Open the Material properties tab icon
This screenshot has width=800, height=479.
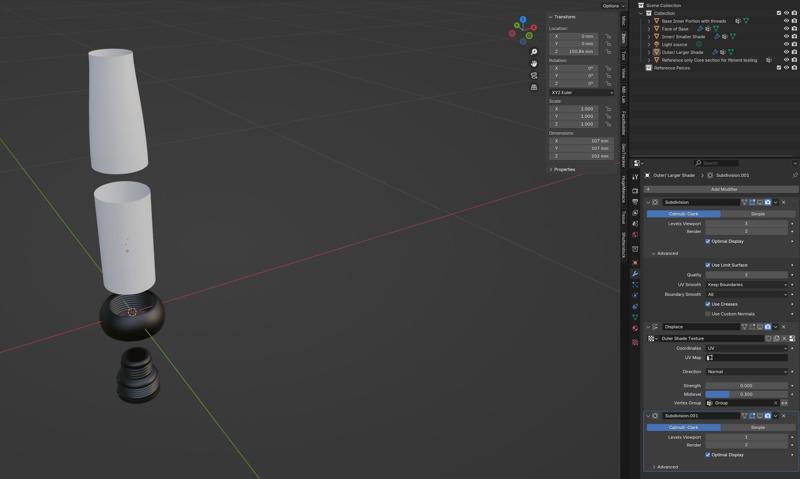[x=635, y=329]
